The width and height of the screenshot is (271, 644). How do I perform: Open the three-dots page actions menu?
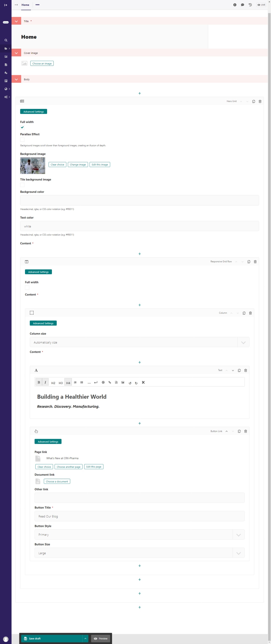point(38,5)
